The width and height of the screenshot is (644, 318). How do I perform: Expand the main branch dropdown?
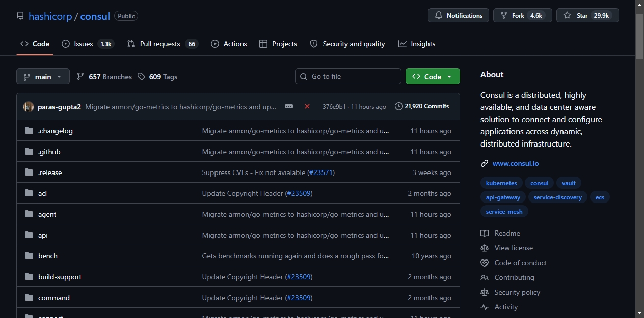(x=43, y=76)
